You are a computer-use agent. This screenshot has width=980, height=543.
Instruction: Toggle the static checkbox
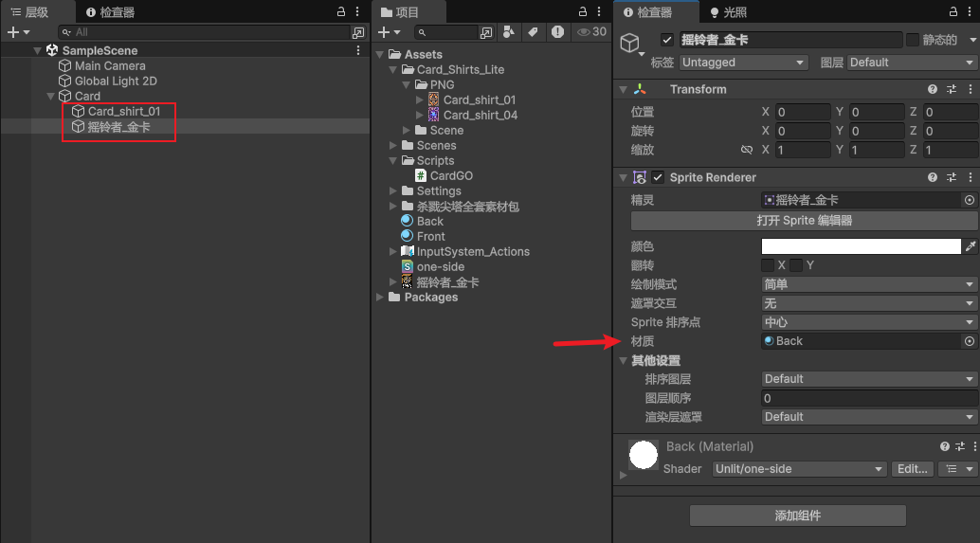(x=913, y=40)
